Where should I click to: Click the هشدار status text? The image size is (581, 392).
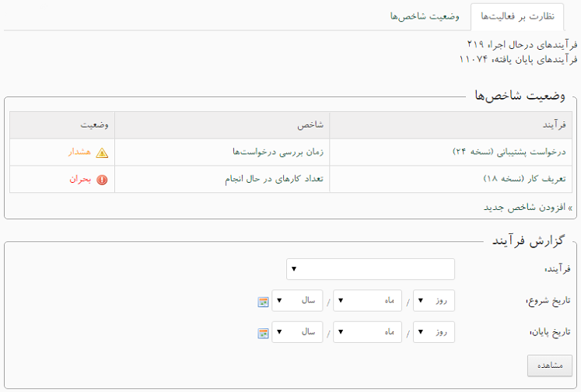[79, 152]
